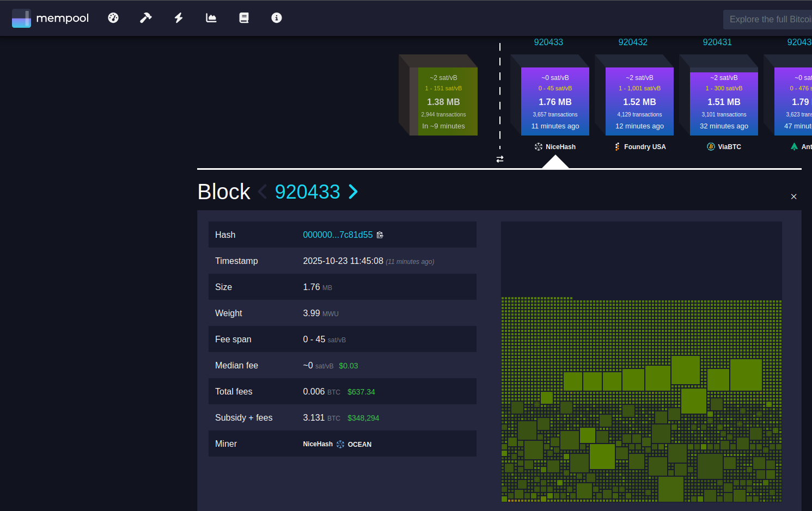Open the About info icon

pyautogui.click(x=277, y=18)
